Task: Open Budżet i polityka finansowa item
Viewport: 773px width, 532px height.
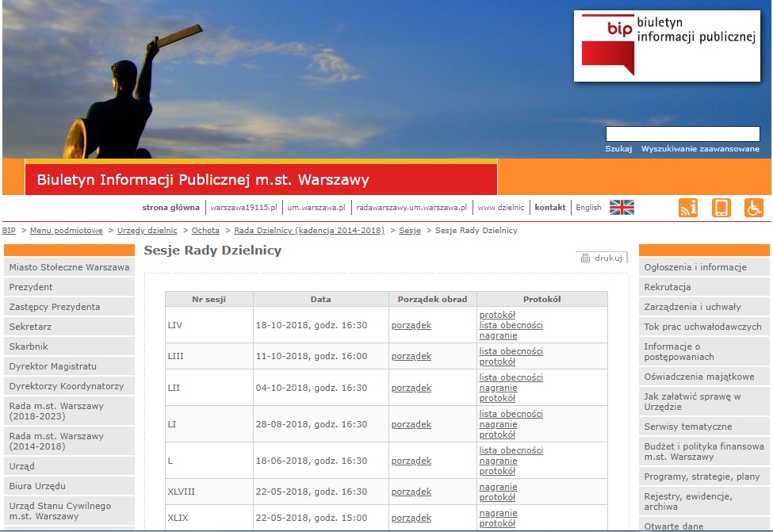Action: point(704,451)
